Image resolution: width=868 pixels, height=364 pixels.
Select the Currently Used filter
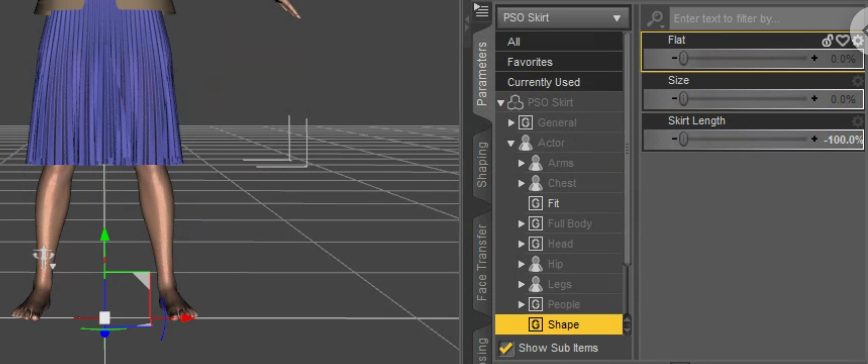pos(559,82)
